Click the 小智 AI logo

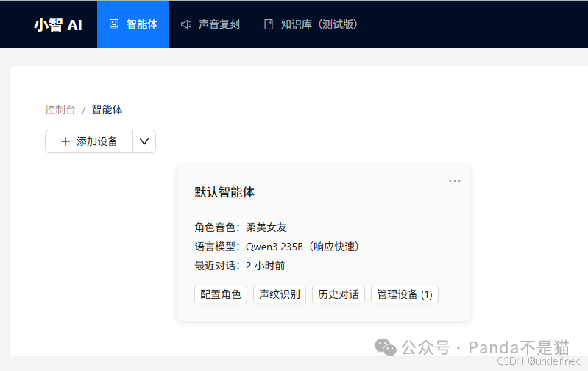[x=58, y=25]
